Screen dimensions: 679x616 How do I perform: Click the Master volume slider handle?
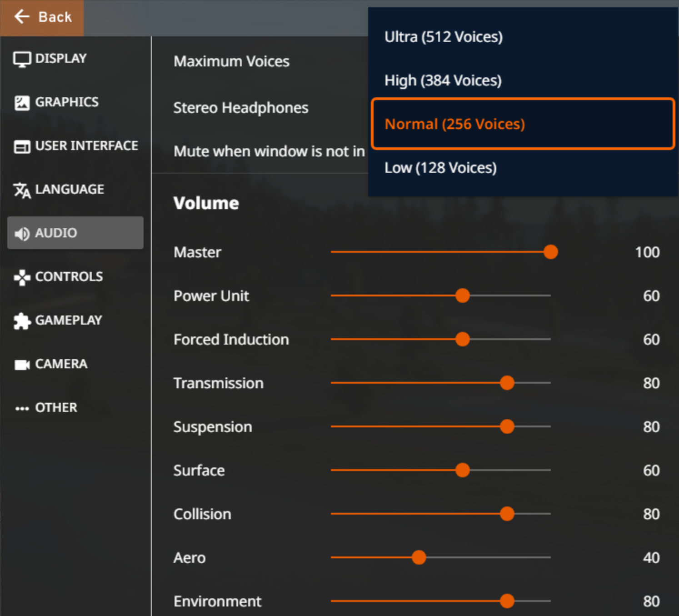[550, 252]
